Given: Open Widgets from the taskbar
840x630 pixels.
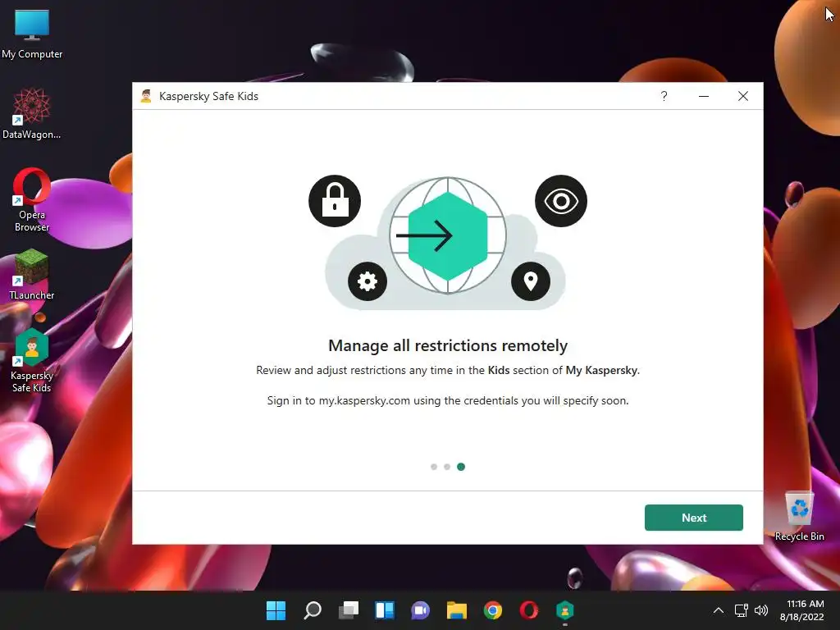Looking at the screenshot, I should pos(385,610).
